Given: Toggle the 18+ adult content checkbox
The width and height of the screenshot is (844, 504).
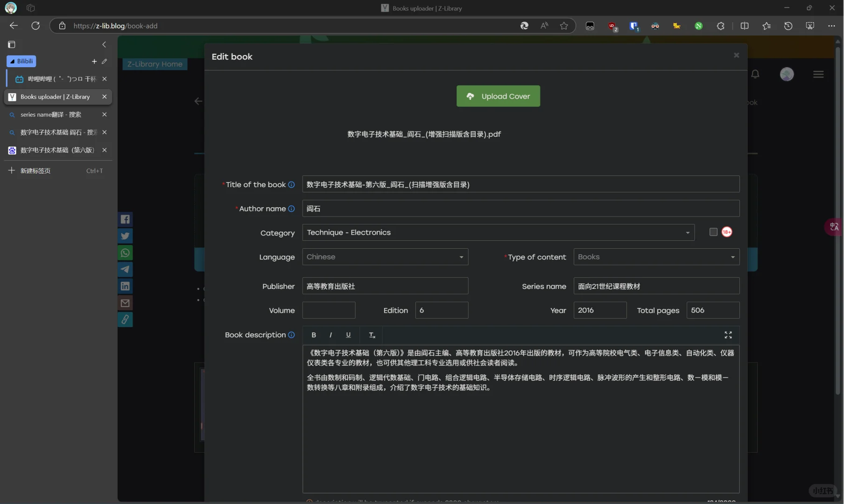Looking at the screenshot, I should point(713,232).
